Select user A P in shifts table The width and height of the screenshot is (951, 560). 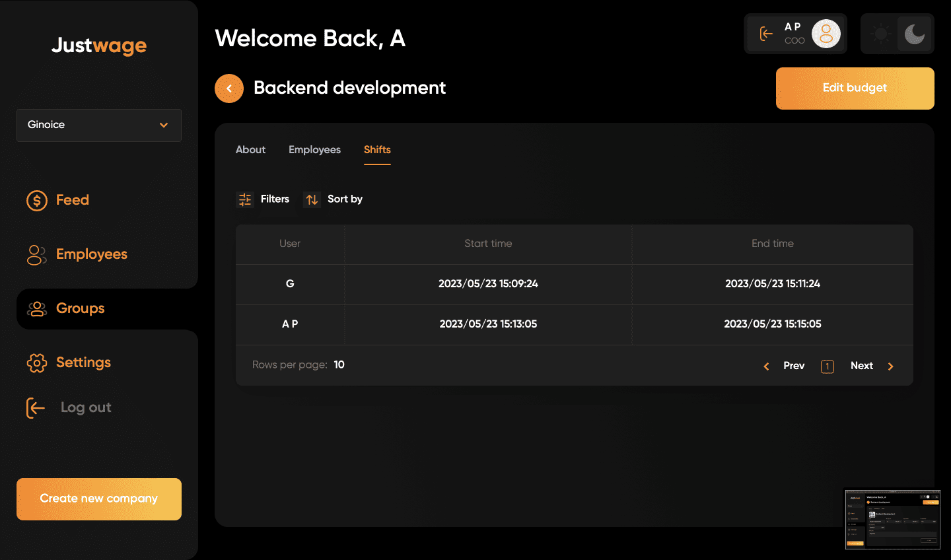click(290, 324)
